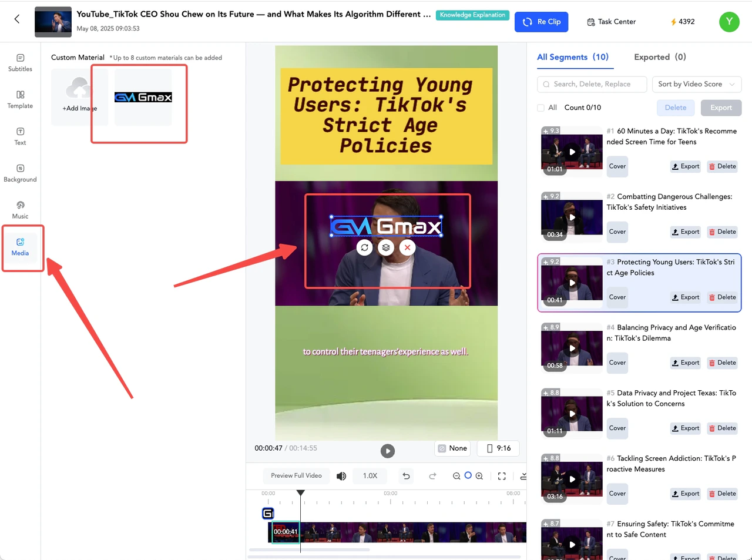Delete segment #3 Protecting Young Users

[722, 297]
